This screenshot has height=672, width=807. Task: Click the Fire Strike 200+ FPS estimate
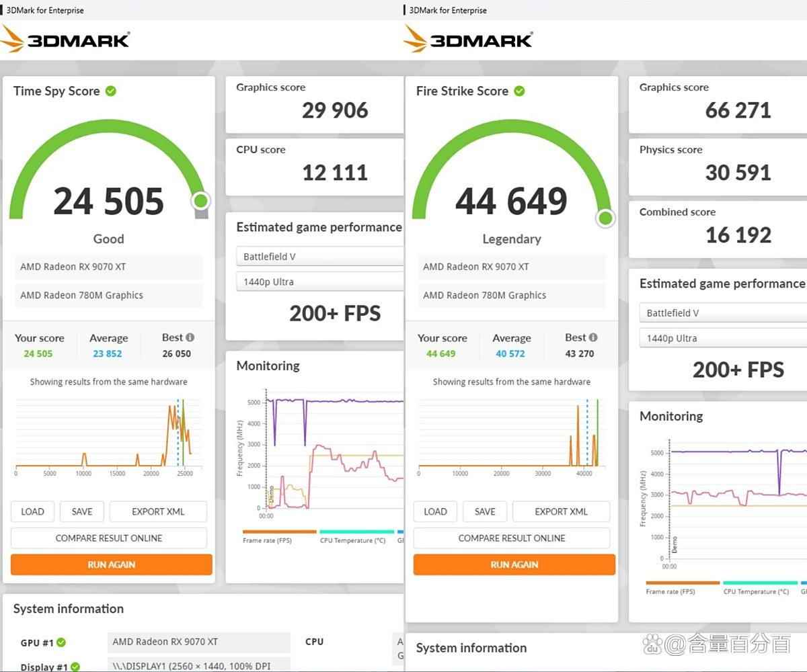(x=738, y=370)
